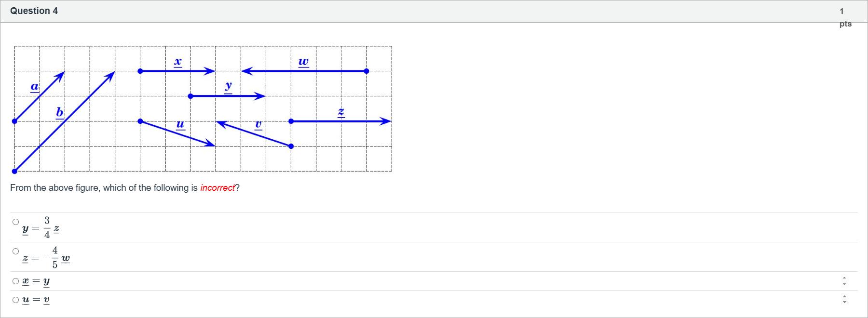The width and height of the screenshot is (868, 318).
Task: Click the word incorrect in the question text
Action: tap(218, 188)
